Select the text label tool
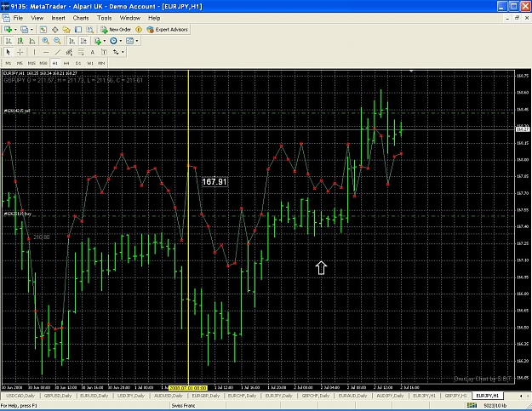Viewport: 532px width, 411px height. [104, 52]
